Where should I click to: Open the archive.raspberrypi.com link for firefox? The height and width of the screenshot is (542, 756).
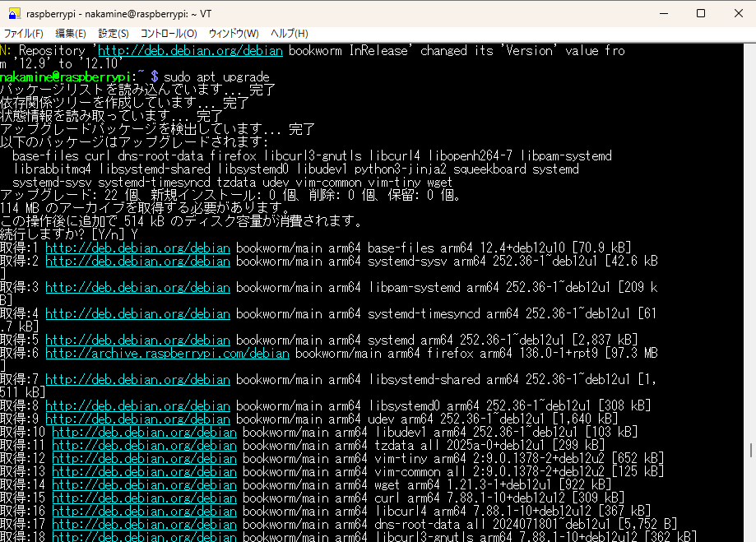pos(167,354)
